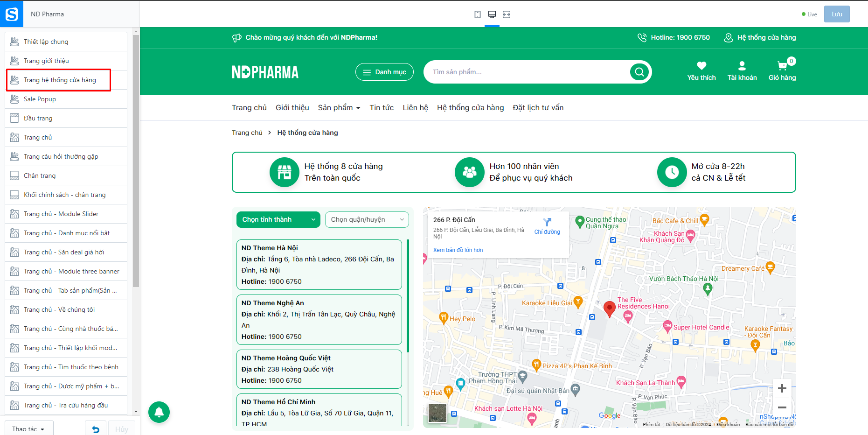Image resolution: width=868 pixels, height=435 pixels.
Task: Click the Trang chủ breadcrumb link
Action: click(247, 133)
